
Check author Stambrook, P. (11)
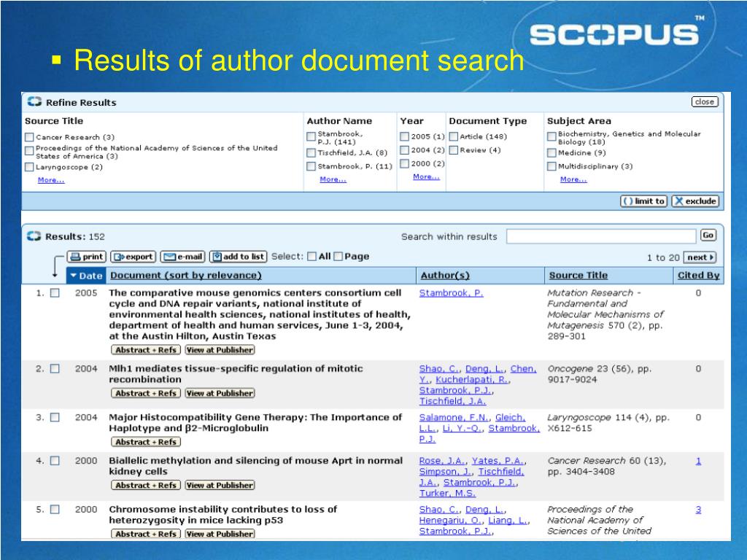pyautogui.click(x=311, y=166)
